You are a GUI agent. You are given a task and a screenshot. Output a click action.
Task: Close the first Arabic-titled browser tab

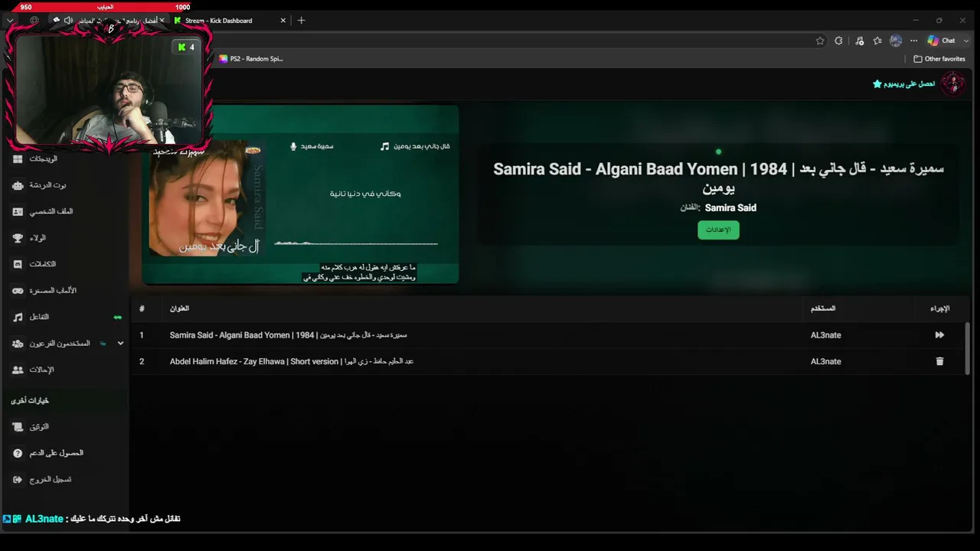[x=162, y=21]
